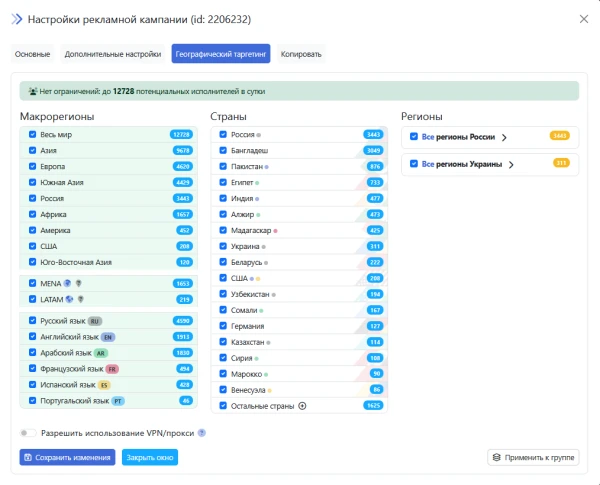Click the Закрыть окно button
This screenshot has height=485, width=600.
pos(150,457)
